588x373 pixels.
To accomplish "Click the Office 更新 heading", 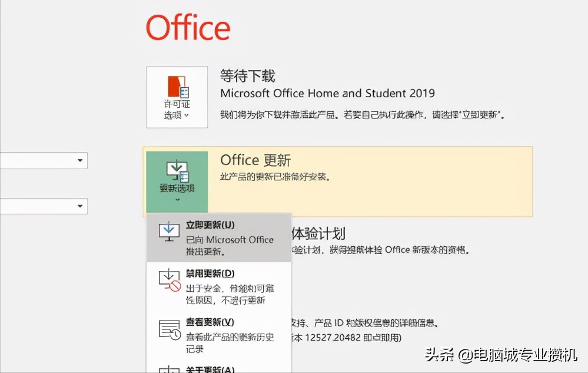I will point(255,160).
